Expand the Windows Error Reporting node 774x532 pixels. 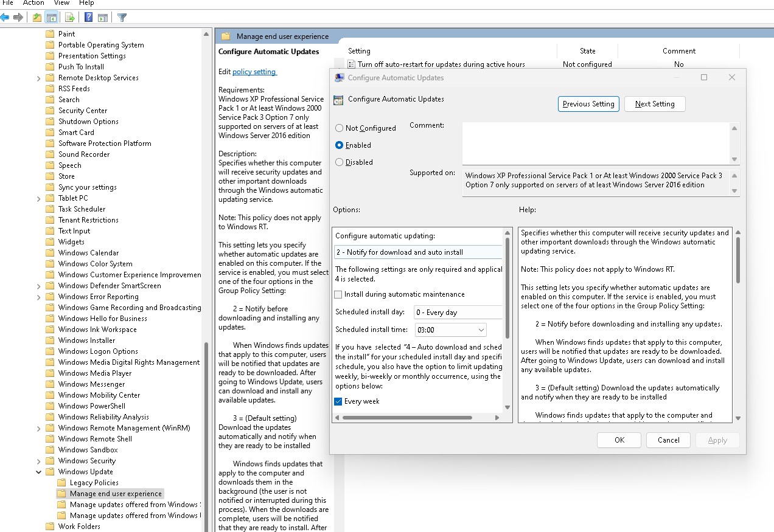pos(39,297)
